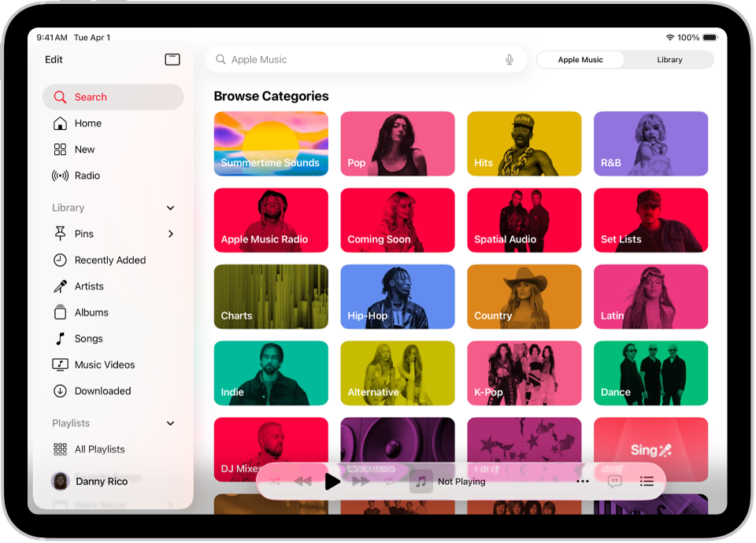Image resolution: width=756 pixels, height=543 pixels.
Task: Go to Home in the sidebar
Action: coord(87,123)
